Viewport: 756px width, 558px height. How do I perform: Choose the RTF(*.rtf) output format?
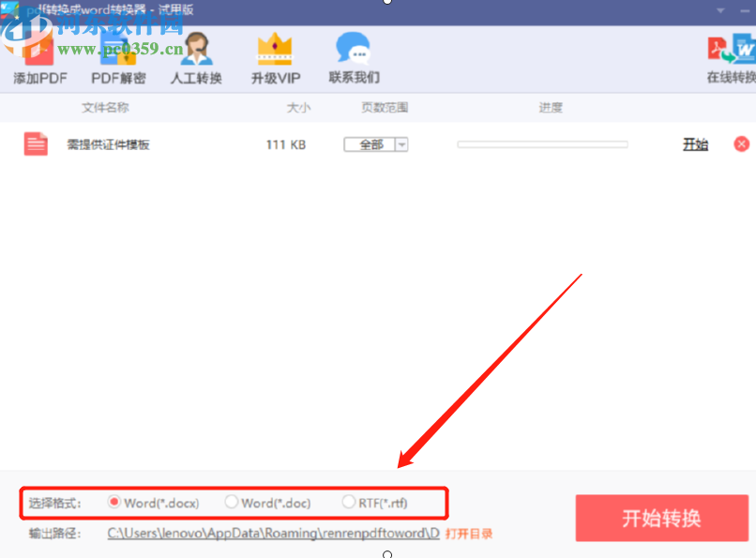coord(348,503)
